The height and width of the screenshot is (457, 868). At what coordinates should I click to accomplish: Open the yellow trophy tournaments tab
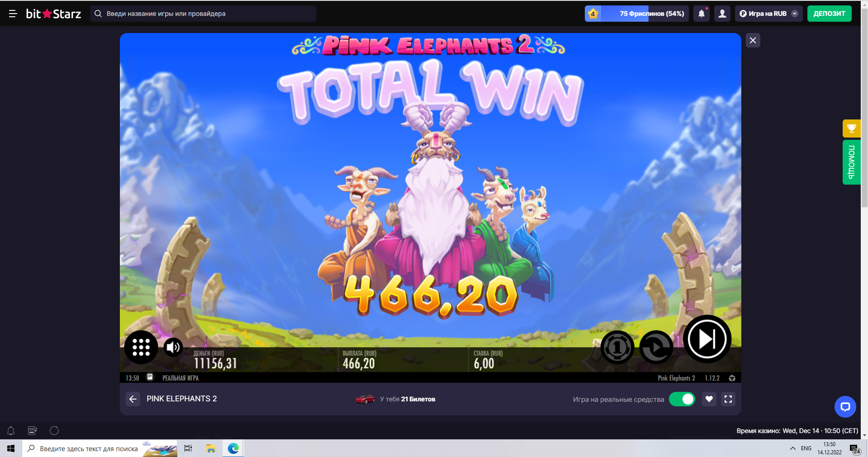pos(851,129)
